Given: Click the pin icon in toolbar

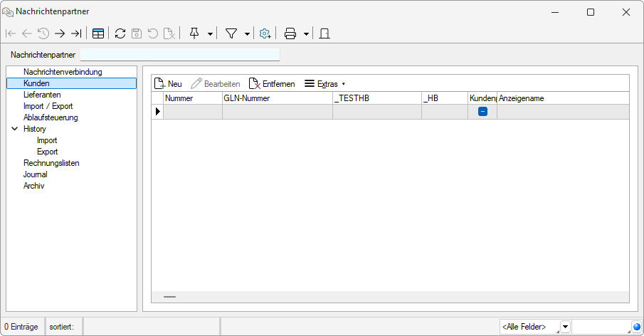Looking at the screenshot, I should (194, 33).
